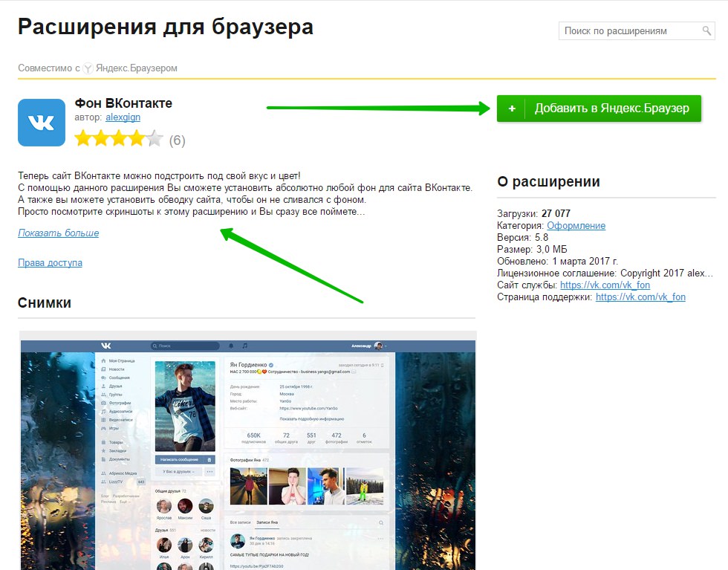
Task: Click the Расширения для браузера heading
Action: pos(165,27)
